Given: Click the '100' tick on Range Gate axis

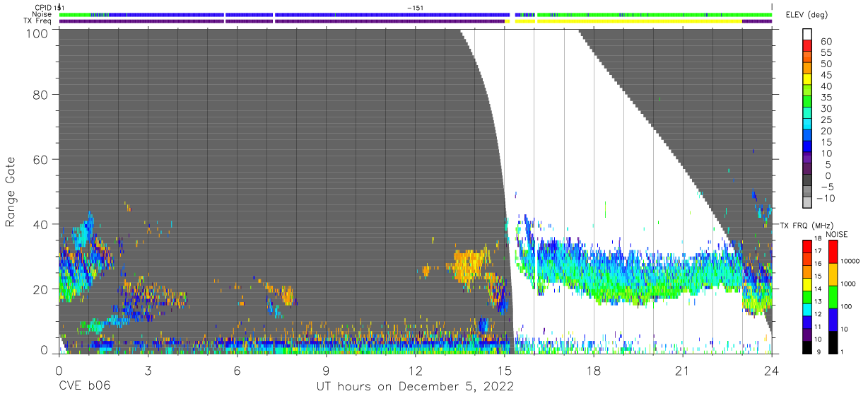Looking at the screenshot, I should pos(36,33).
